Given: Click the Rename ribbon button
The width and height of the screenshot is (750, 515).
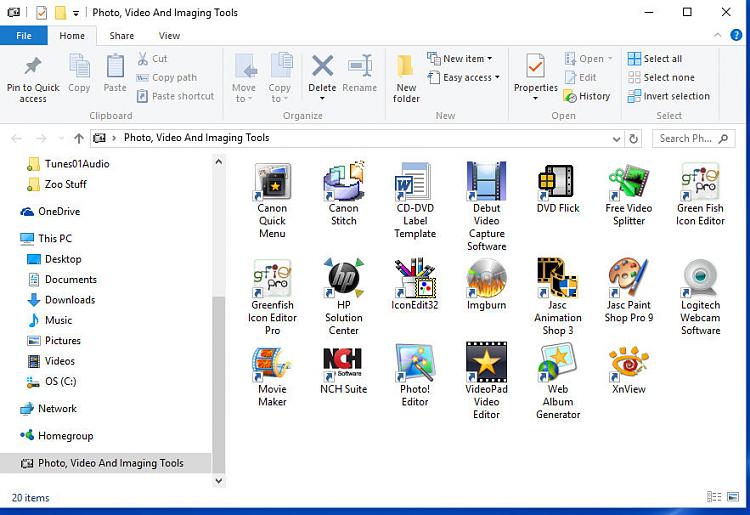Looking at the screenshot, I should [360, 73].
